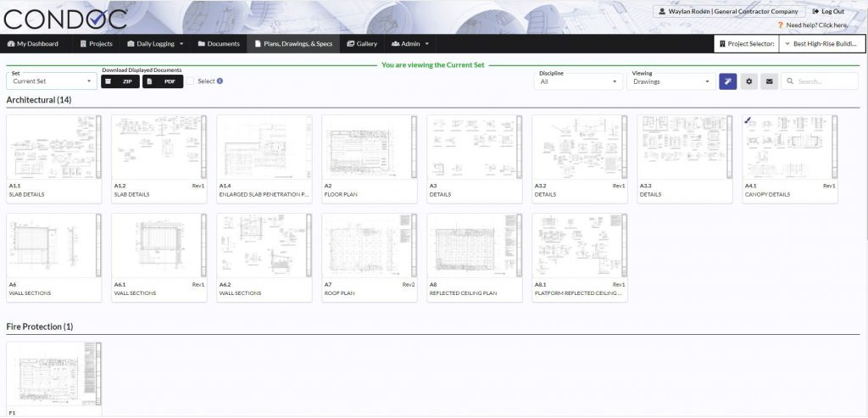868x418 pixels.
Task: Click the Architectural (14) section heading
Action: point(39,100)
